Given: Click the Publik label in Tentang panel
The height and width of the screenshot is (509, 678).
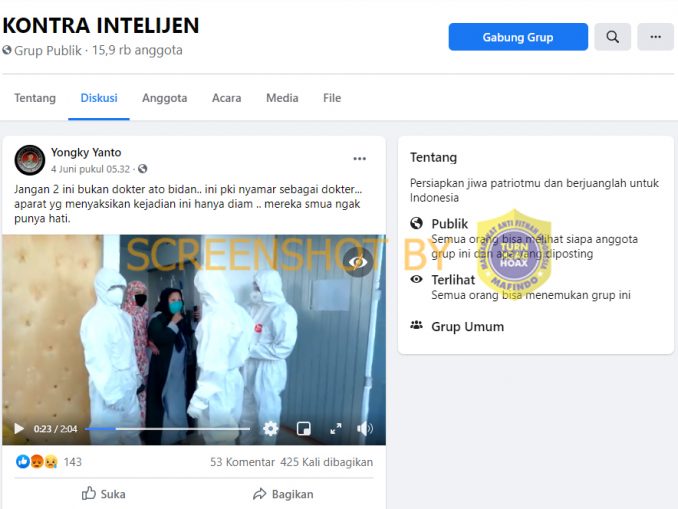Looking at the screenshot, I should pyautogui.click(x=450, y=224).
